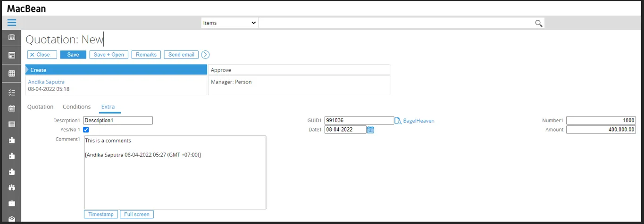
Task: Insert a Timestamp in the comment
Action: click(101, 214)
